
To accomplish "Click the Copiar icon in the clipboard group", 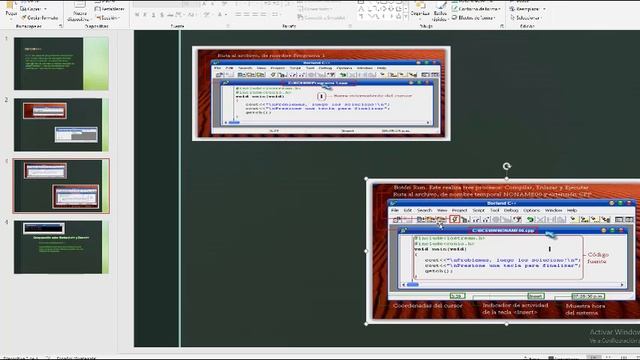I will click(x=23, y=9).
